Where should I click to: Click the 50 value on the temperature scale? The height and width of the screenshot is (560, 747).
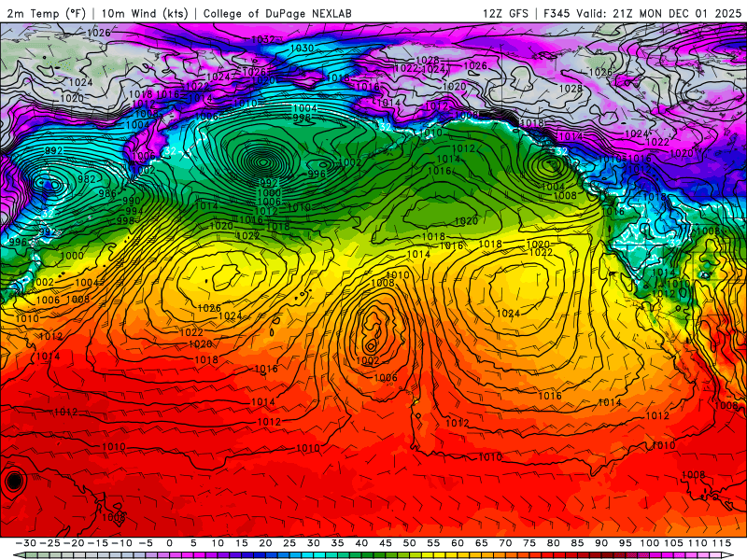tap(409, 543)
